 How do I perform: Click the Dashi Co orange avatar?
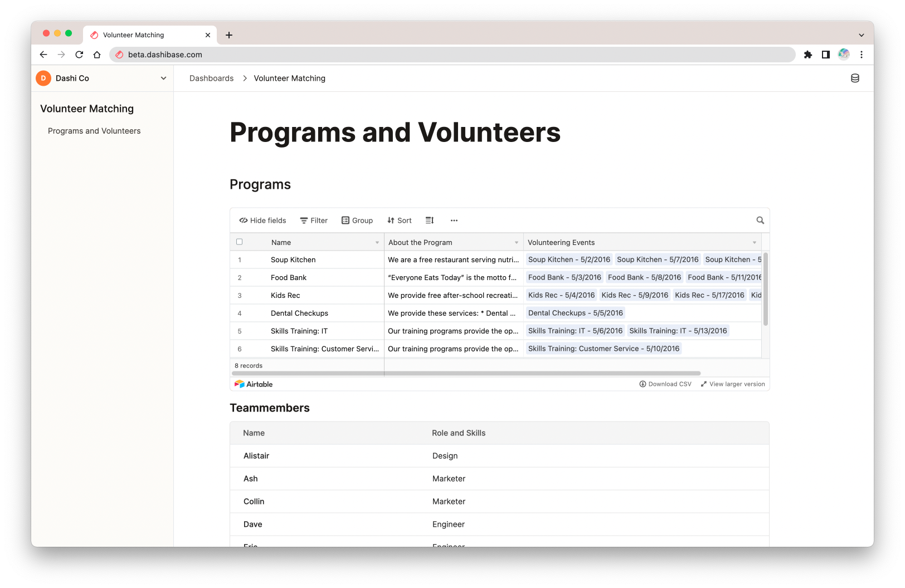[43, 79]
